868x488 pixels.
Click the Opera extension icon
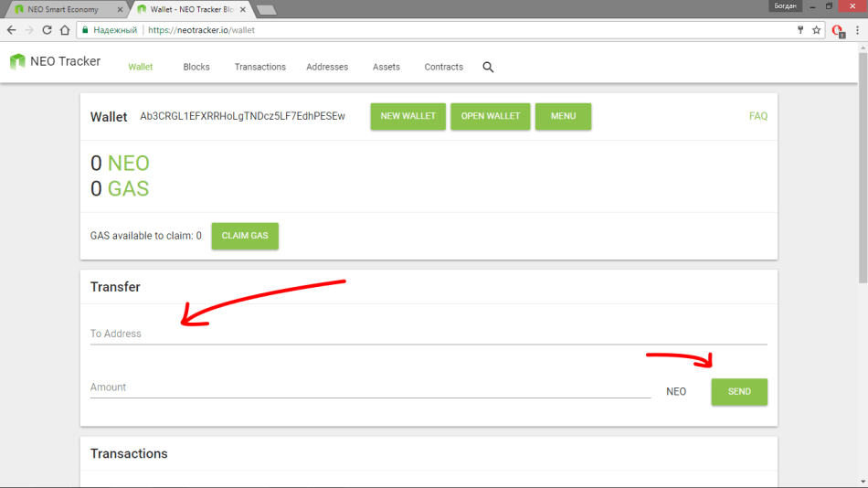click(x=837, y=30)
